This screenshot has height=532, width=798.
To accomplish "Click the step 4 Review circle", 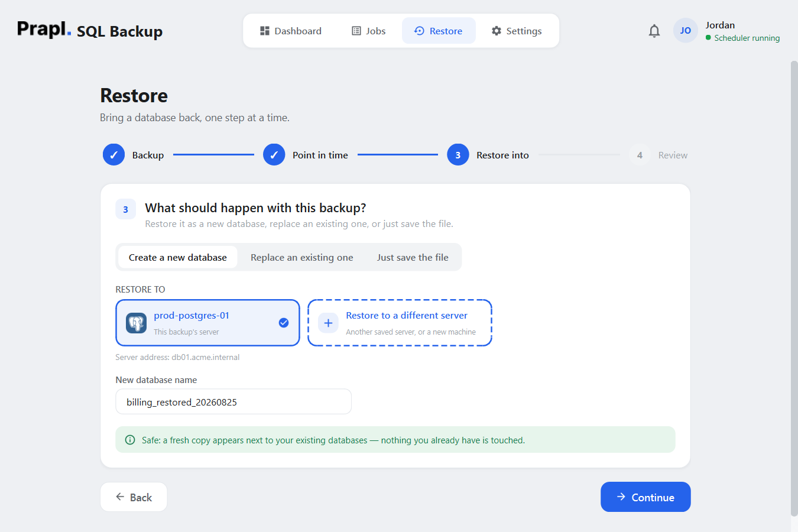I will click(640, 155).
